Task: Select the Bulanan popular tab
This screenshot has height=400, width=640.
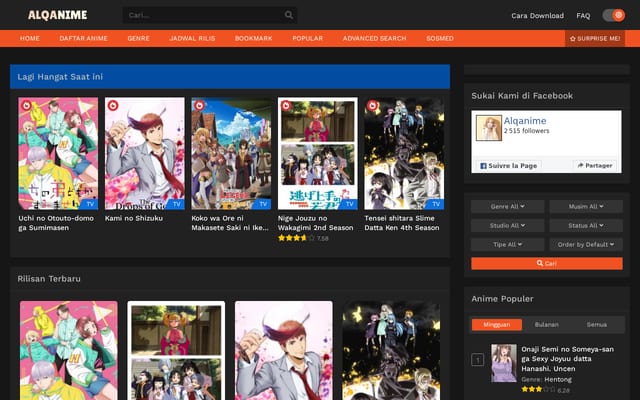Action: coord(547,324)
